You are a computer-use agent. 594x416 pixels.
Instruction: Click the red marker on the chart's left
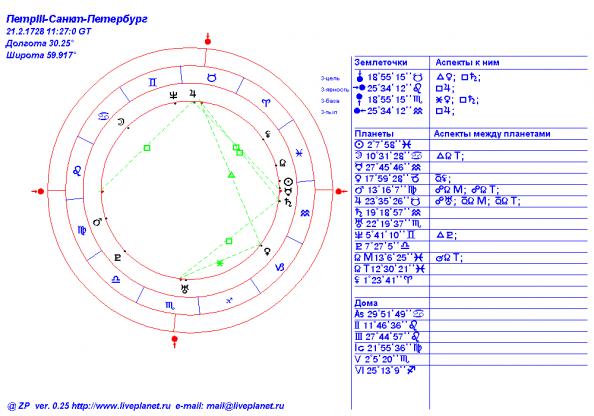click(39, 191)
